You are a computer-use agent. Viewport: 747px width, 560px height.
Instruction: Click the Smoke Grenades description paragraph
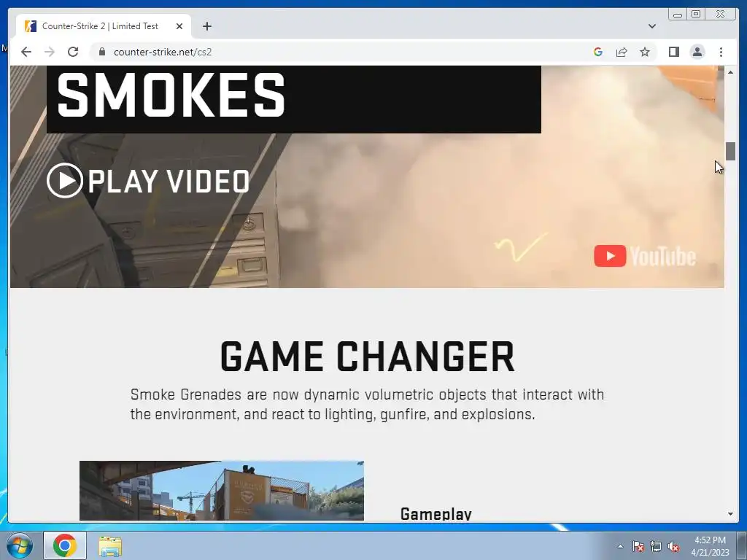pyautogui.click(x=368, y=404)
